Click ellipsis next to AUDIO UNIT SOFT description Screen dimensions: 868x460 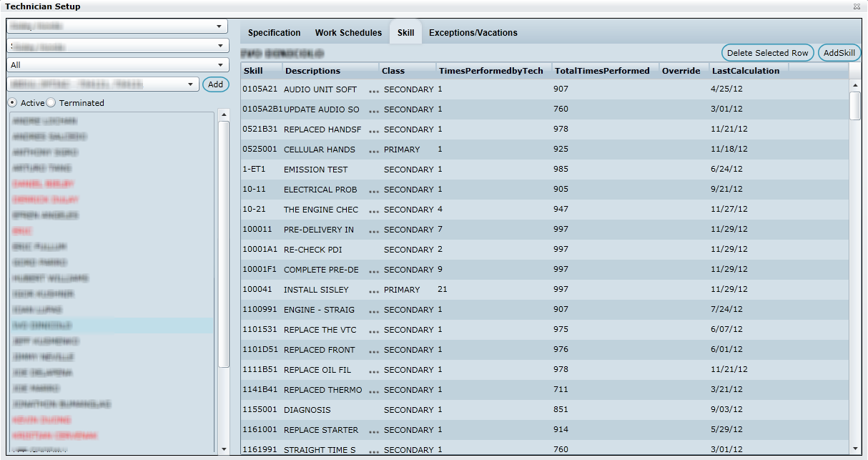point(373,91)
